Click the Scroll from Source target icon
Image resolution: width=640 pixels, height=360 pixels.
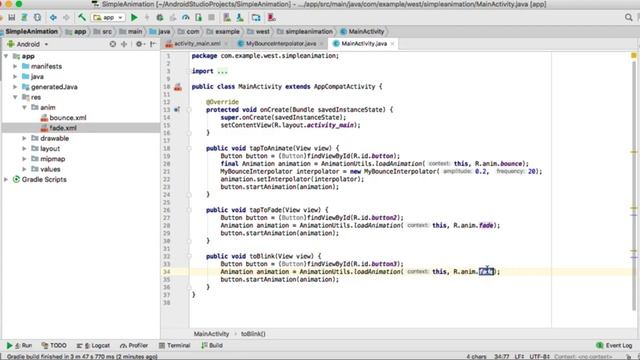click(113, 44)
